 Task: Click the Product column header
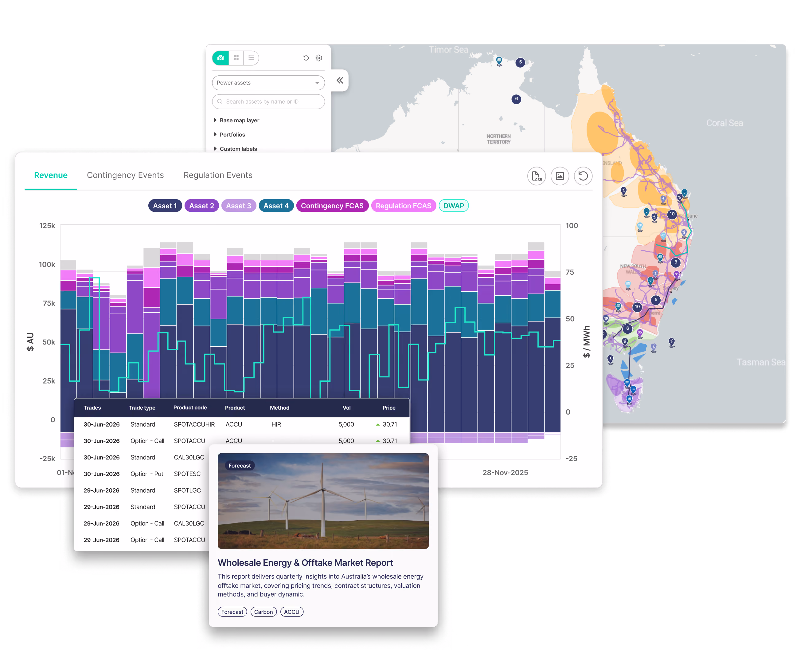click(x=235, y=408)
